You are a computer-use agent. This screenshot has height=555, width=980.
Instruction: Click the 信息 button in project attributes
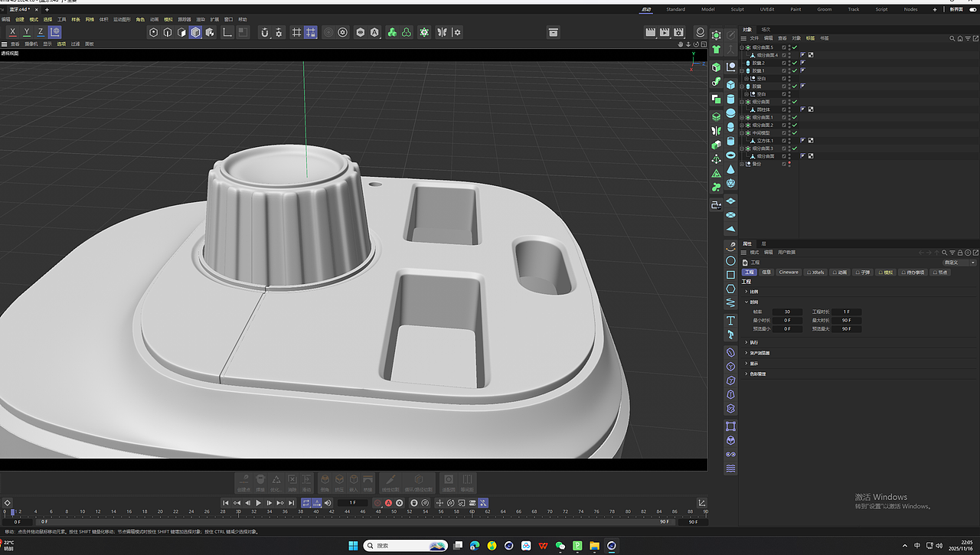pos(766,273)
